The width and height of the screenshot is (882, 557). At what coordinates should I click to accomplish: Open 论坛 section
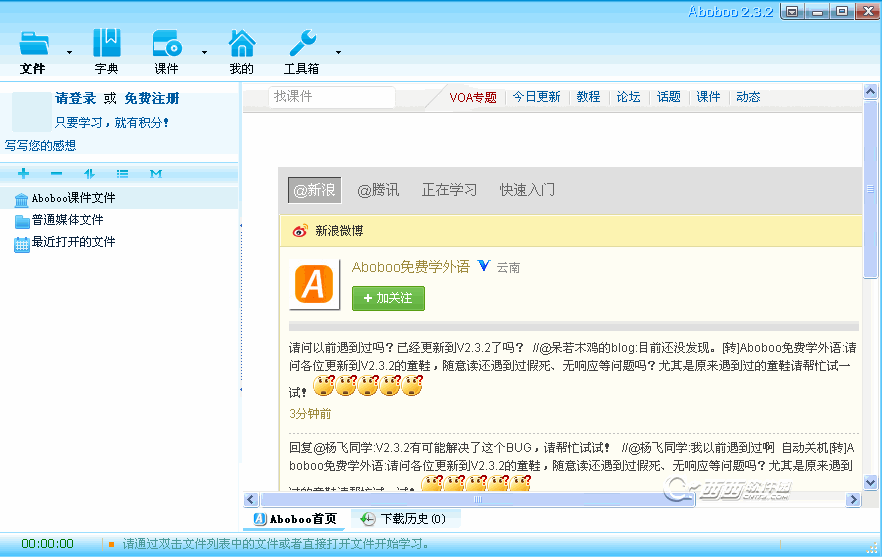(x=628, y=97)
